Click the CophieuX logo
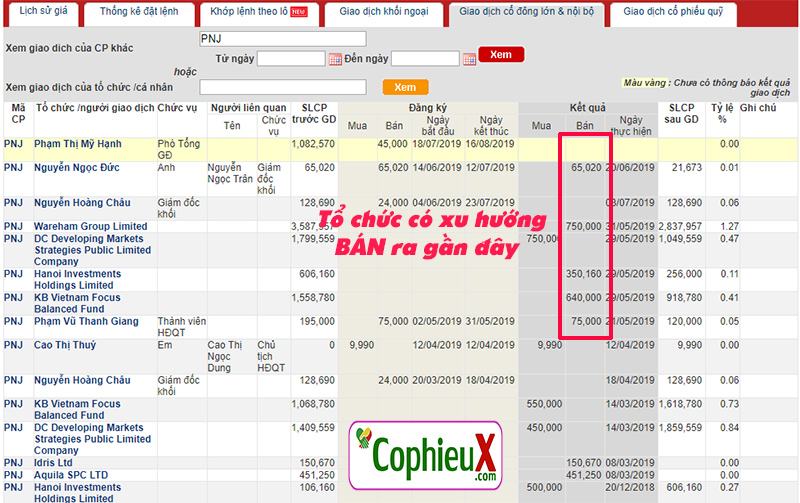This screenshot has height=503, width=800. point(426,457)
